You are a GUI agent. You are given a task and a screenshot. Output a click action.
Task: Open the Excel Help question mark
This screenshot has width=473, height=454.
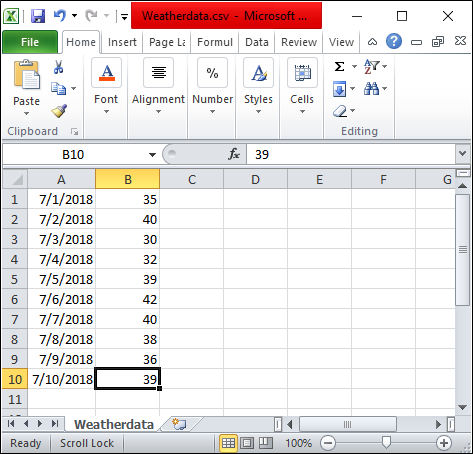pos(394,42)
